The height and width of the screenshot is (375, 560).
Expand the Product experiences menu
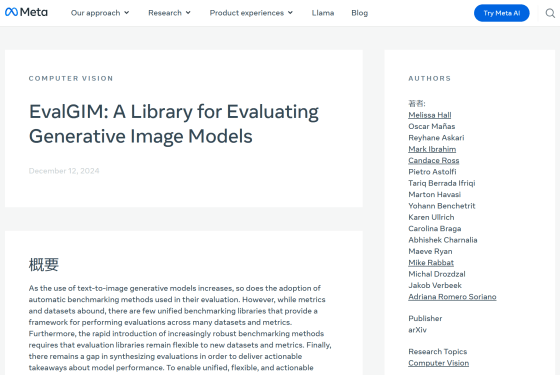click(x=251, y=13)
